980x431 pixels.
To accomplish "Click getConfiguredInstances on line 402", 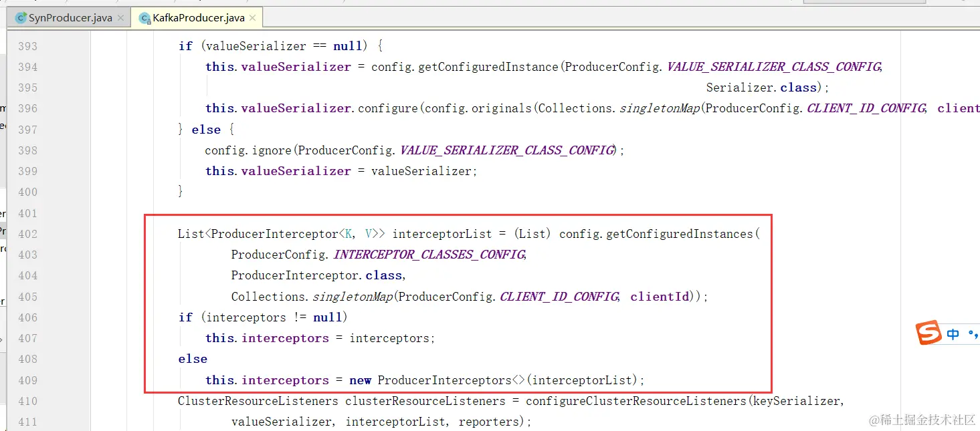I will (x=680, y=234).
